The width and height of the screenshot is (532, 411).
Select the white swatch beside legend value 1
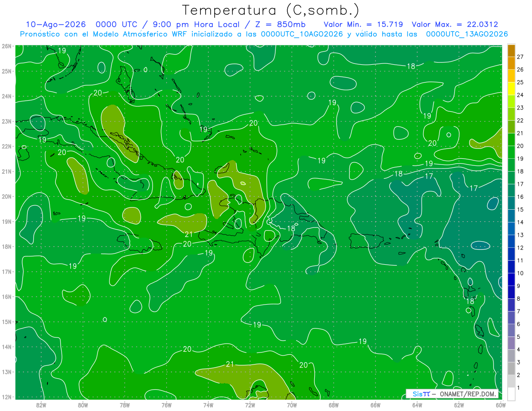[511, 393]
